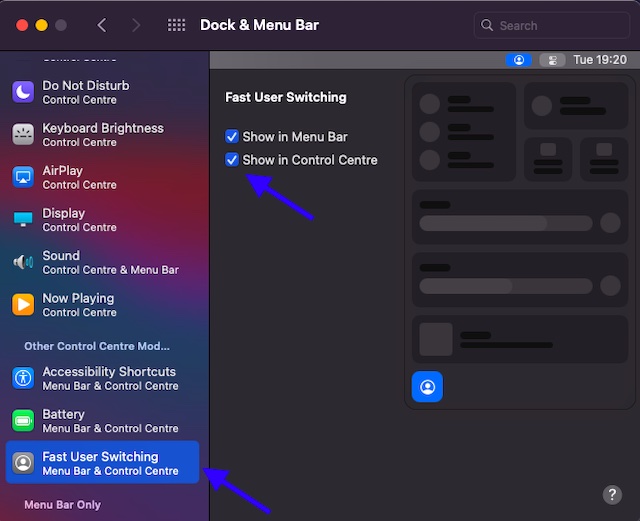
Task: Click the magnifier icon in search box
Action: pyautogui.click(x=487, y=25)
